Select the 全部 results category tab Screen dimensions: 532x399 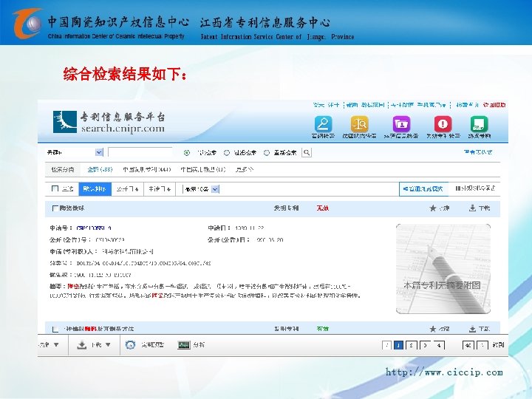pyautogui.click(x=100, y=169)
